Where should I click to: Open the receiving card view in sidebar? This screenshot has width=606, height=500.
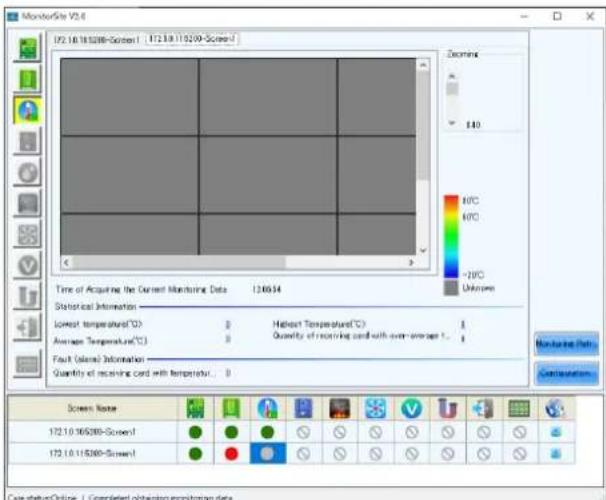pyautogui.click(x=28, y=80)
